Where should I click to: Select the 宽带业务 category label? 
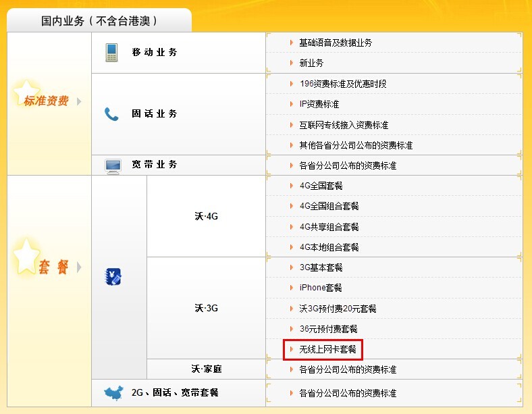(x=155, y=165)
